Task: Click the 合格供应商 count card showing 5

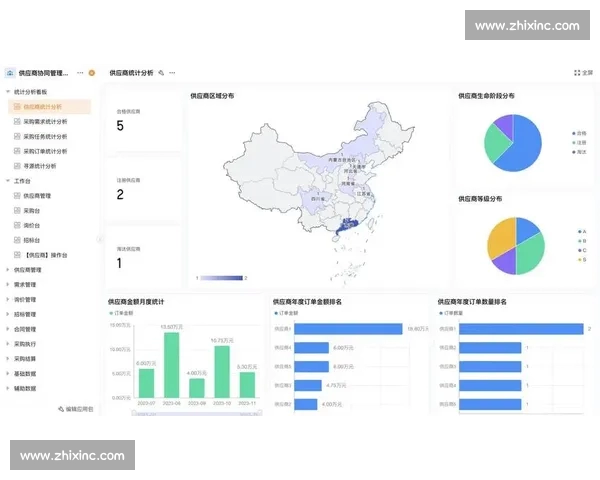Action: (143, 120)
